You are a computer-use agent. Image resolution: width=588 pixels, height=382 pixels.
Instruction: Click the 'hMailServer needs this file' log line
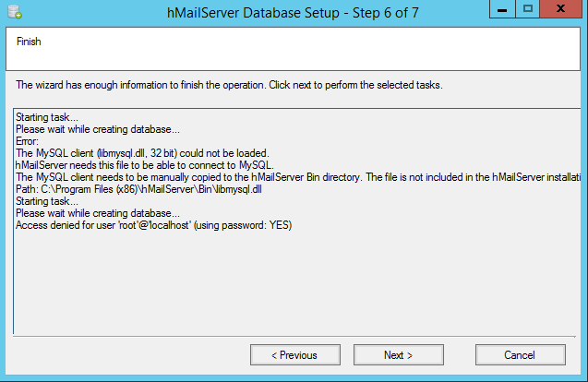point(145,165)
